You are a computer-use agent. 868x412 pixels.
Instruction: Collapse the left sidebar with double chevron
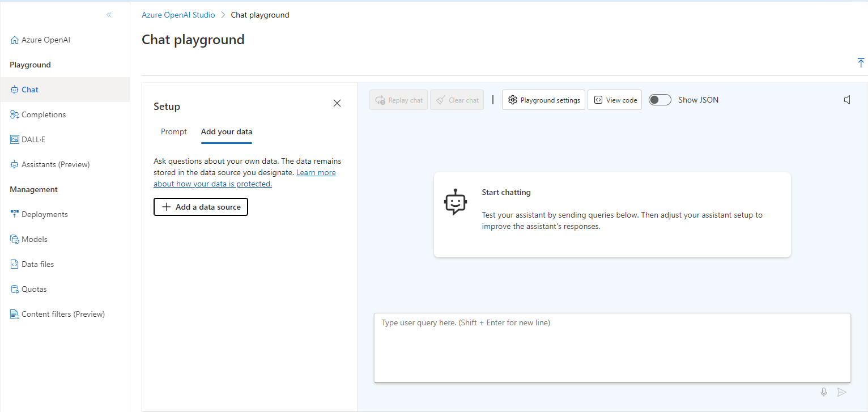pos(109,15)
